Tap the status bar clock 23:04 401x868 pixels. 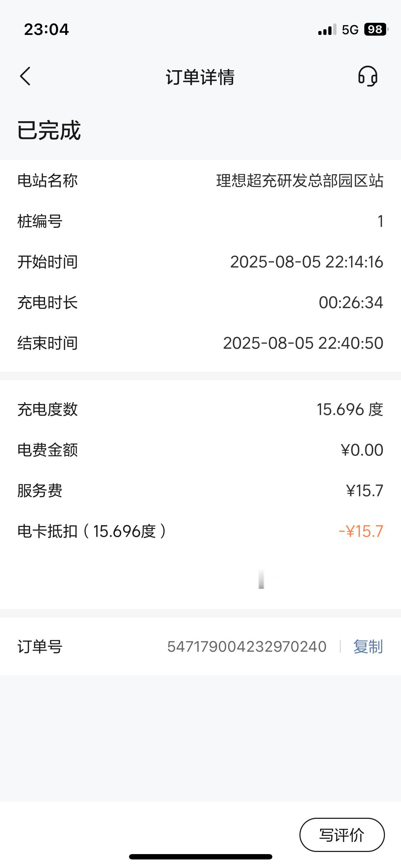[x=46, y=30]
